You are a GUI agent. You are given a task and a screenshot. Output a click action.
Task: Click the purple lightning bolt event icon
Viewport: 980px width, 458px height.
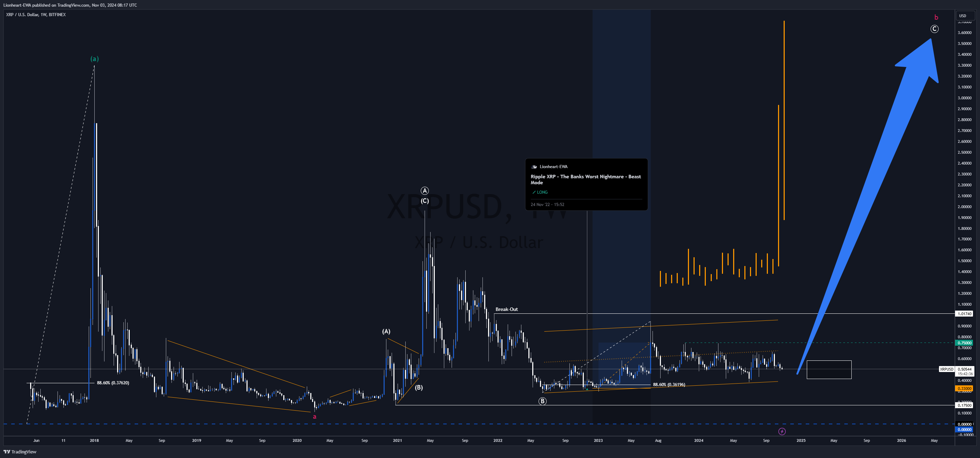point(782,431)
